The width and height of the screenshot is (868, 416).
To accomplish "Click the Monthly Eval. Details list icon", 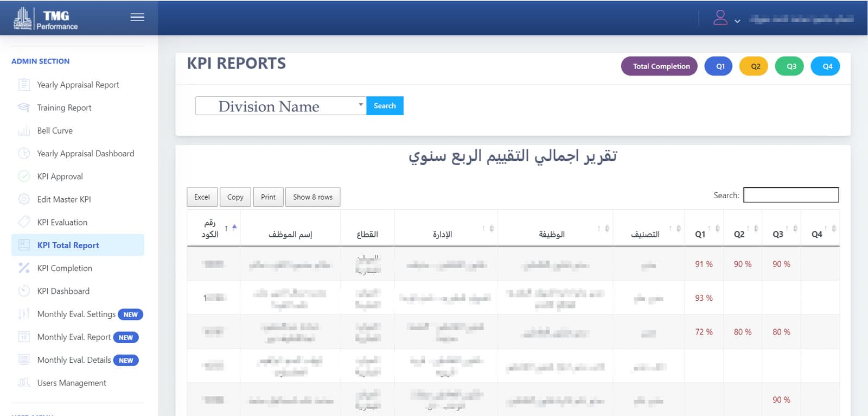I will coord(24,360).
